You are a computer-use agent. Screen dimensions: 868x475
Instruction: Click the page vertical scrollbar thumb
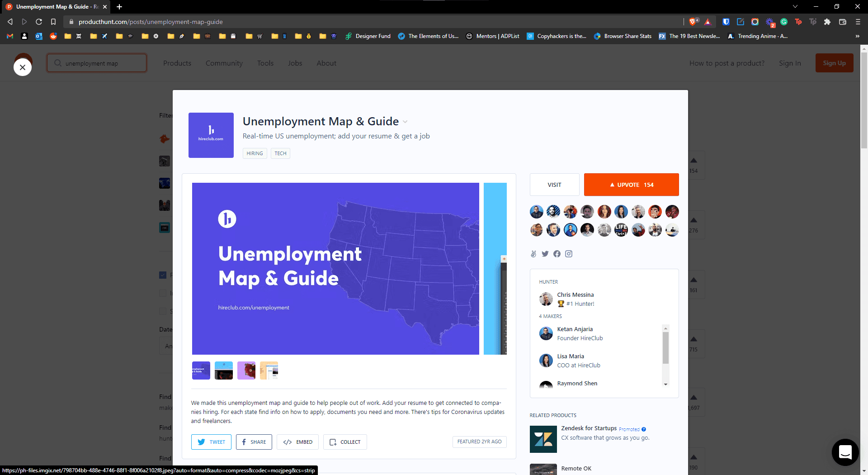pyautogui.click(x=864, y=100)
